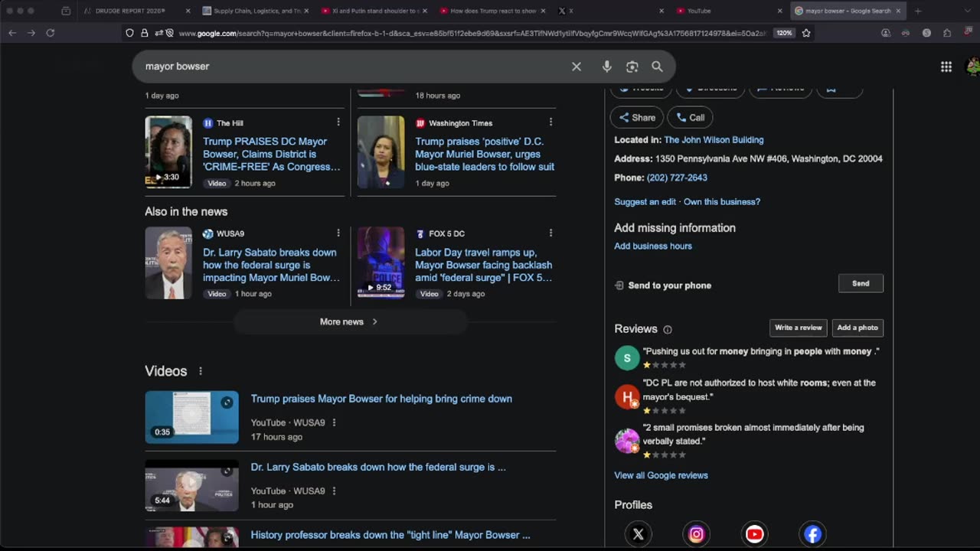Close the DRUDGE REPORT tab

click(188, 11)
